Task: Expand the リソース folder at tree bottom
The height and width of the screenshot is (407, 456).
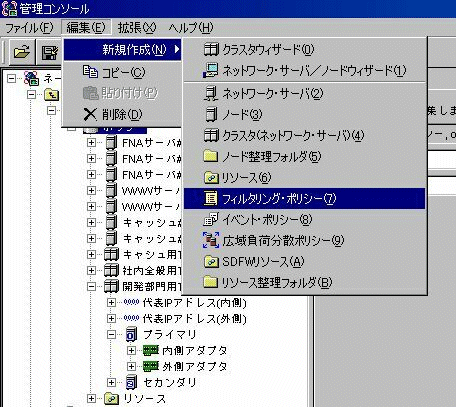Action: click(x=91, y=399)
